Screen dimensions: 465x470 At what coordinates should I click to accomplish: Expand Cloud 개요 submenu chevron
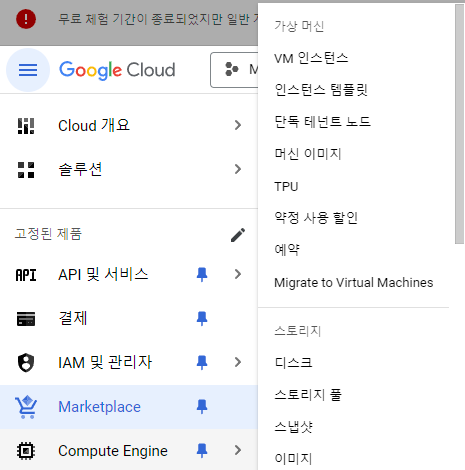(x=238, y=125)
